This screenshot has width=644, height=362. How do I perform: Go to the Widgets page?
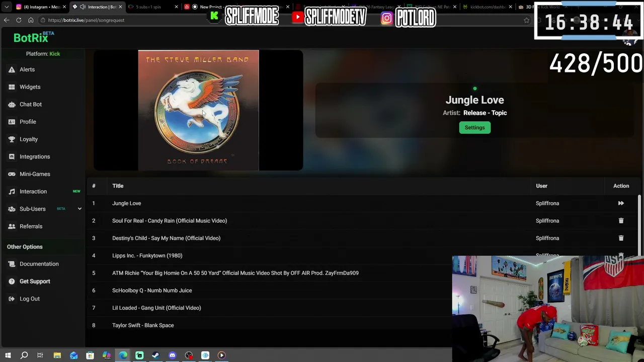[x=30, y=87]
